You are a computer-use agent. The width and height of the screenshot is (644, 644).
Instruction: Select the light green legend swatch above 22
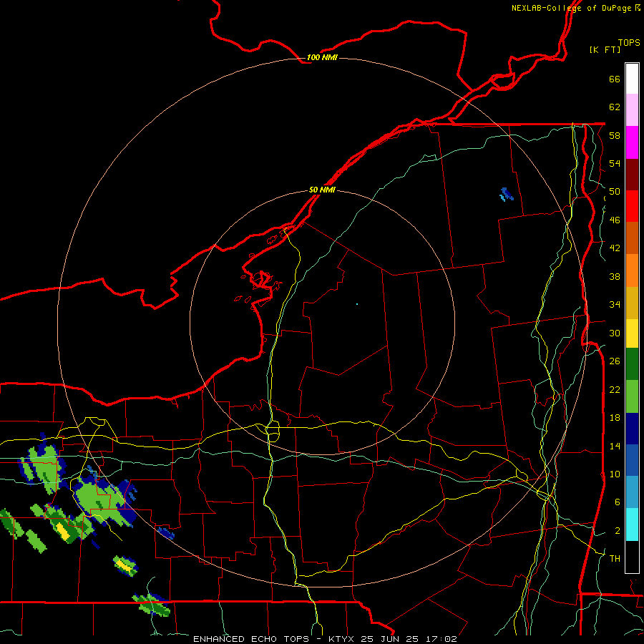632,396
